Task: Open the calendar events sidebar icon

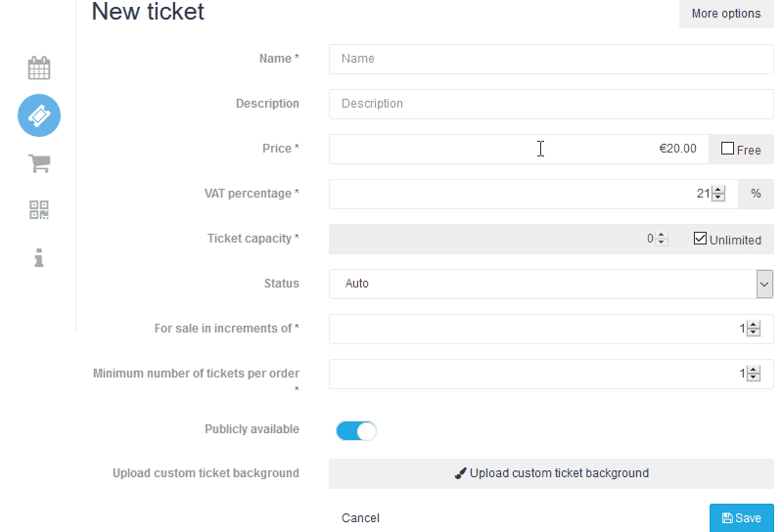Action: click(39, 68)
